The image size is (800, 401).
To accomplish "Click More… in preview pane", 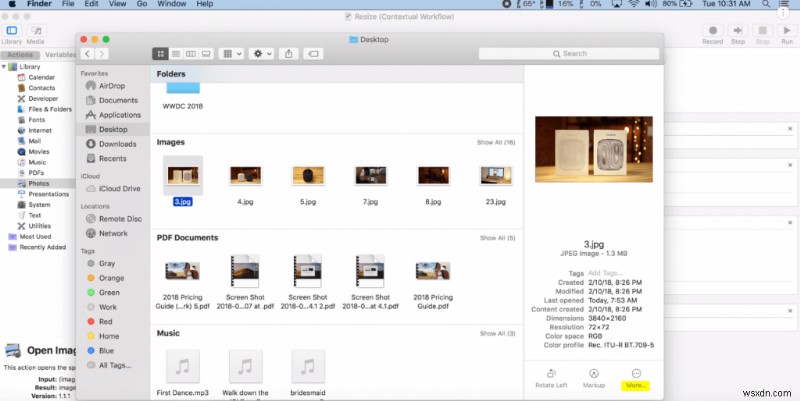I will [636, 378].
